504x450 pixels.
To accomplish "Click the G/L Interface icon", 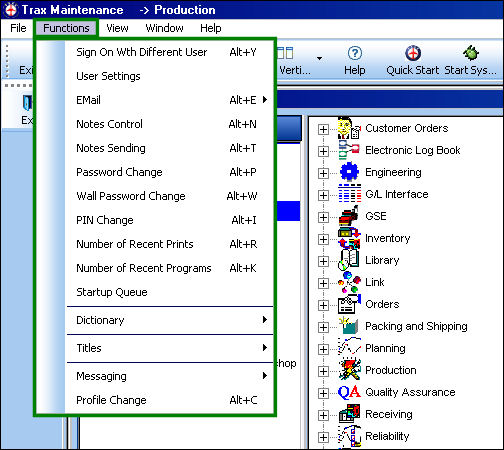I will coord(349,194).
